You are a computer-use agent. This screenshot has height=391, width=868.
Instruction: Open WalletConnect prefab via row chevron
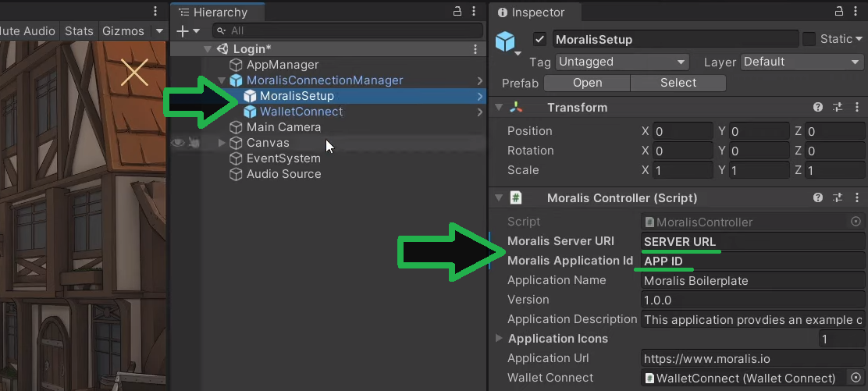click(x=479, y=112)
